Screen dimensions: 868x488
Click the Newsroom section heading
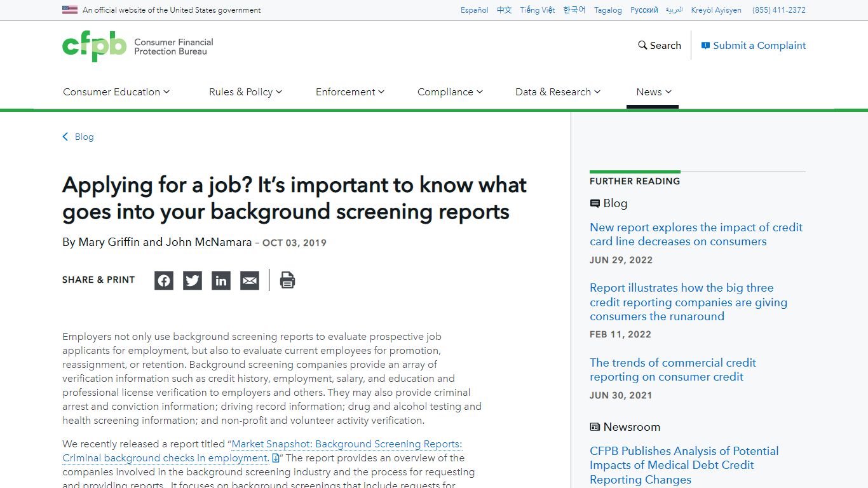(625, 427)
